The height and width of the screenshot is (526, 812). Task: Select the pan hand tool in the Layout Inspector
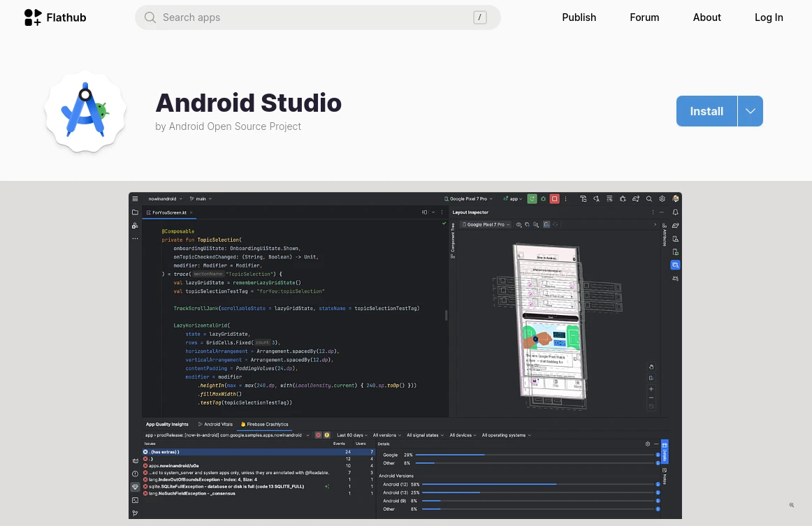click(651, 367)
